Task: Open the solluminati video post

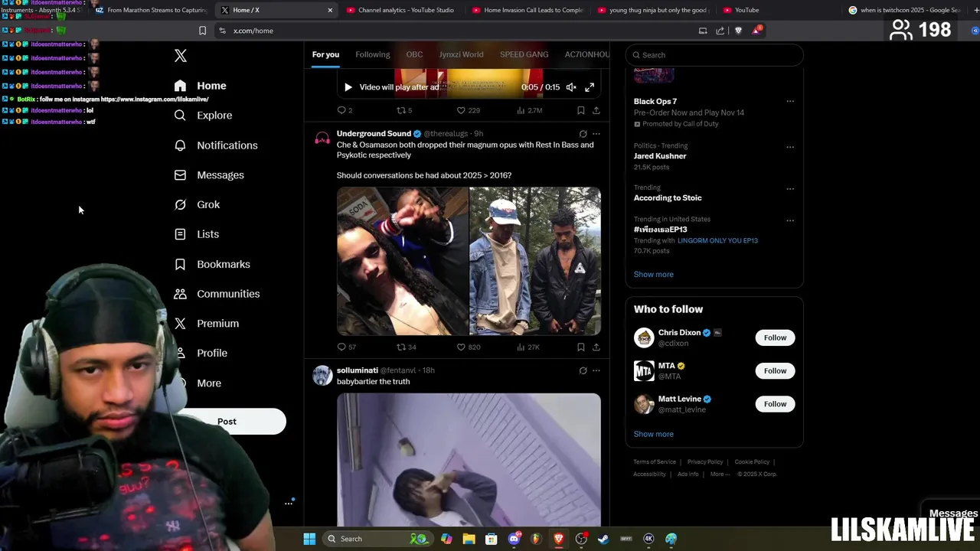Action: 469,460
